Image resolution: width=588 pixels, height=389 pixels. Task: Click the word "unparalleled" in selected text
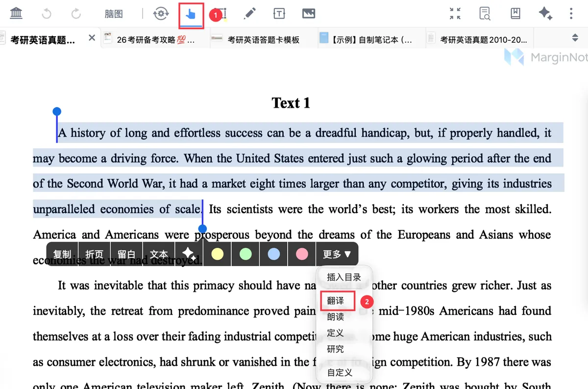(64, 209)
